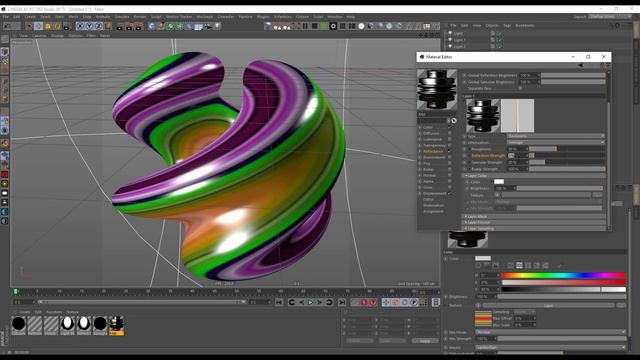Open the Type dropdown in Material Editor
Screen dimensions: 640x360
click(x=556, y=136)
